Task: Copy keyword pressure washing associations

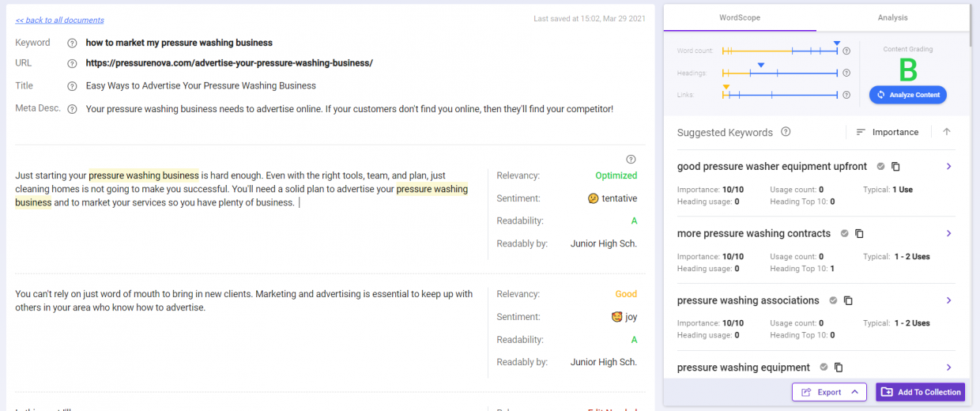Action: pyautogui.click(x=848, y=300)
